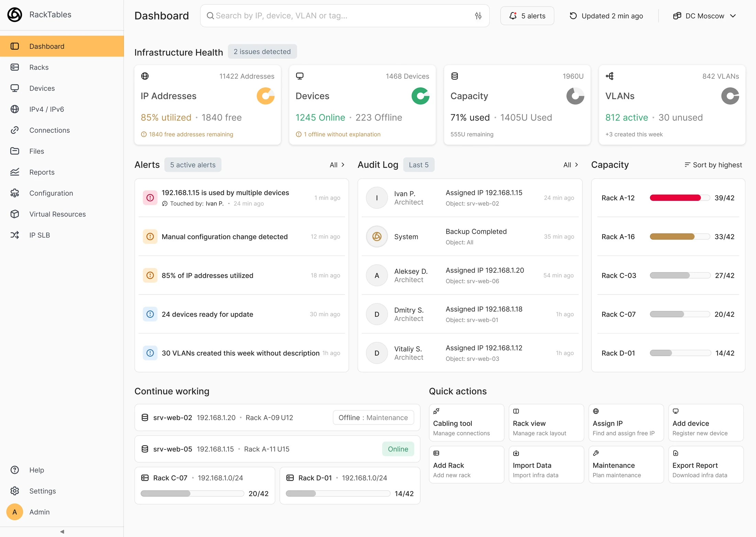Click the Cabling tool icon
The width and height of the screenshot is (756, 537).
pos(436,411)
